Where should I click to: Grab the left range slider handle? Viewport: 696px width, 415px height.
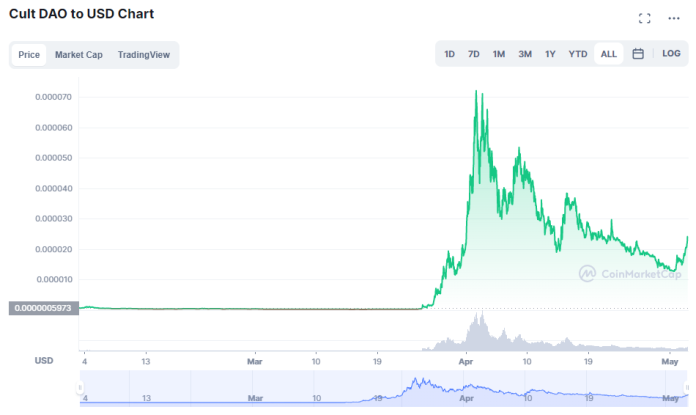(x=80, y=387)
